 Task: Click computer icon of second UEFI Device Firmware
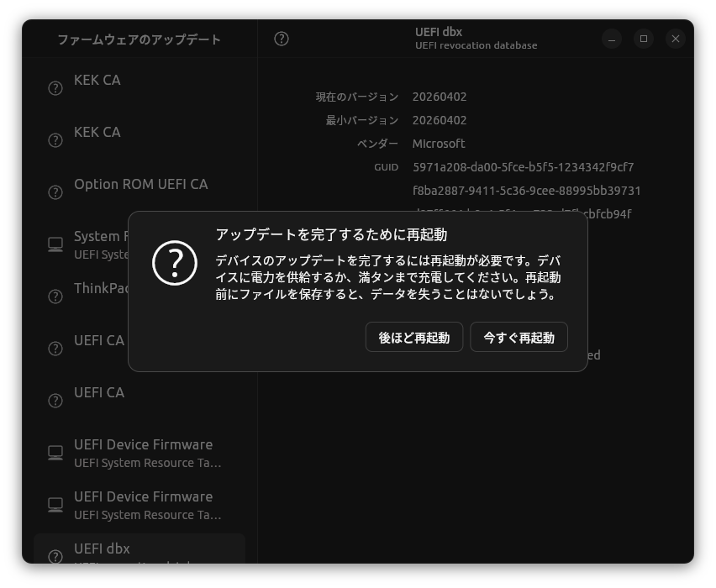pyautogui.click(x=55, y=505)
